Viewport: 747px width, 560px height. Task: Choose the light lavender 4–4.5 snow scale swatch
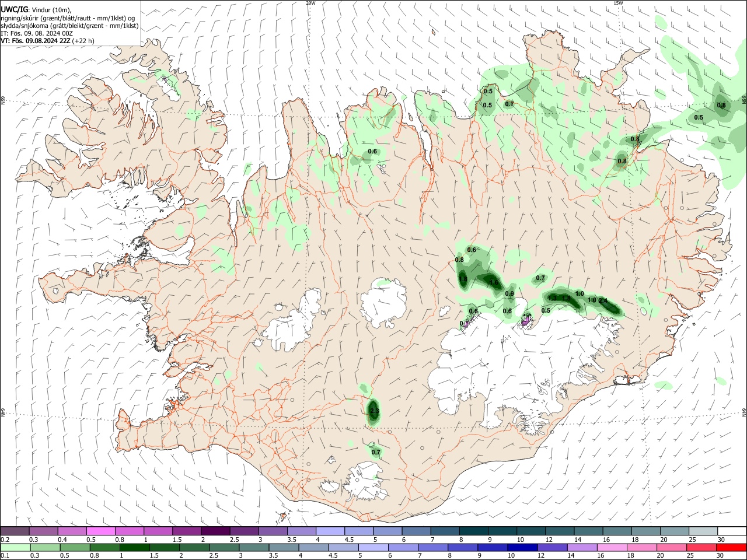330,531
